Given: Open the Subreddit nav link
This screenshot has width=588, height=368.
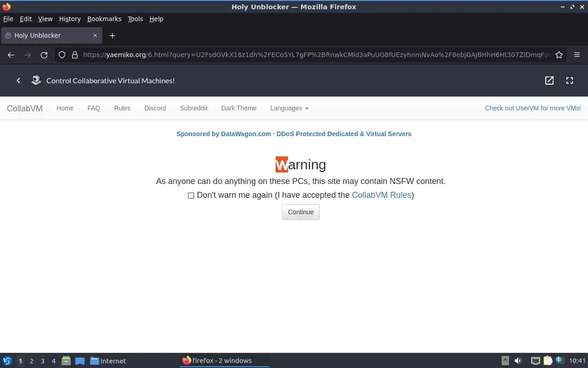Looking at the screenshot, I should (193, 108).
